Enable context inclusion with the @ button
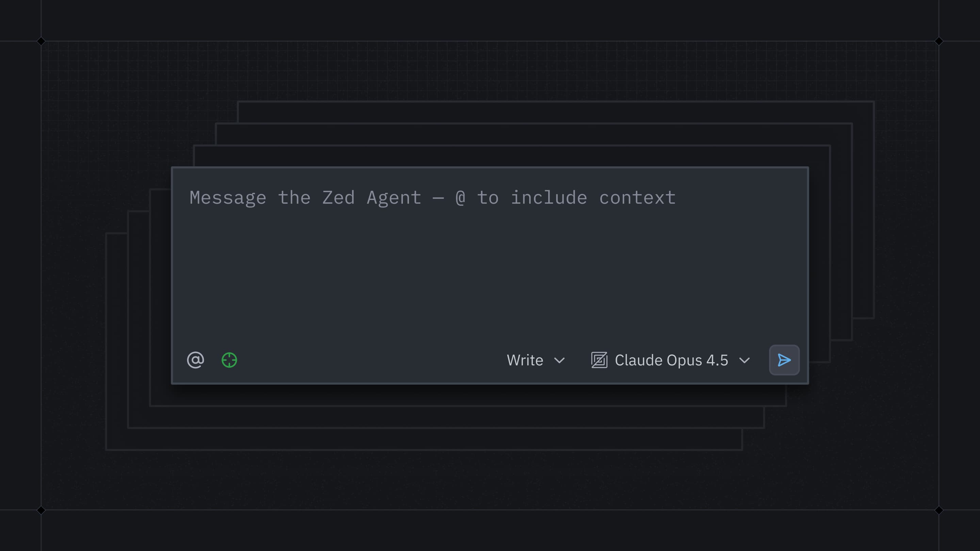980x551 pixels. 195,360
